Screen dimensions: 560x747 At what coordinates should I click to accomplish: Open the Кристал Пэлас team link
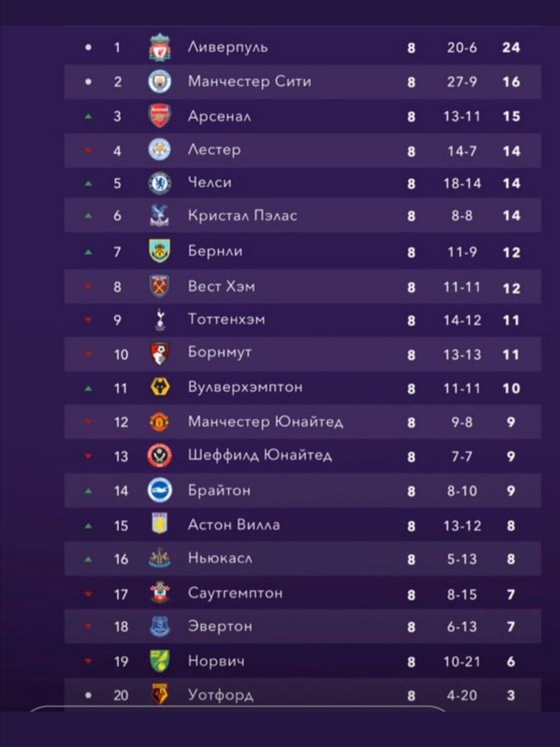(x=243, y=215)
